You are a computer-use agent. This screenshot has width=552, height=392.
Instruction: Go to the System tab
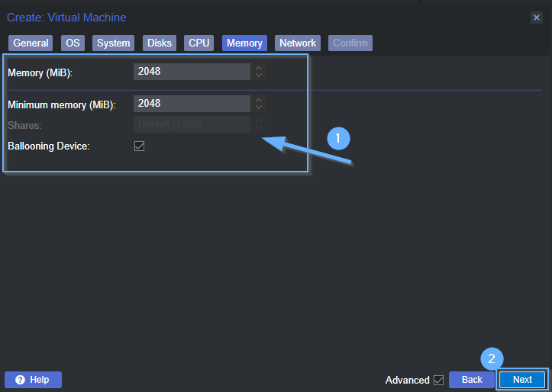(114, 43)
